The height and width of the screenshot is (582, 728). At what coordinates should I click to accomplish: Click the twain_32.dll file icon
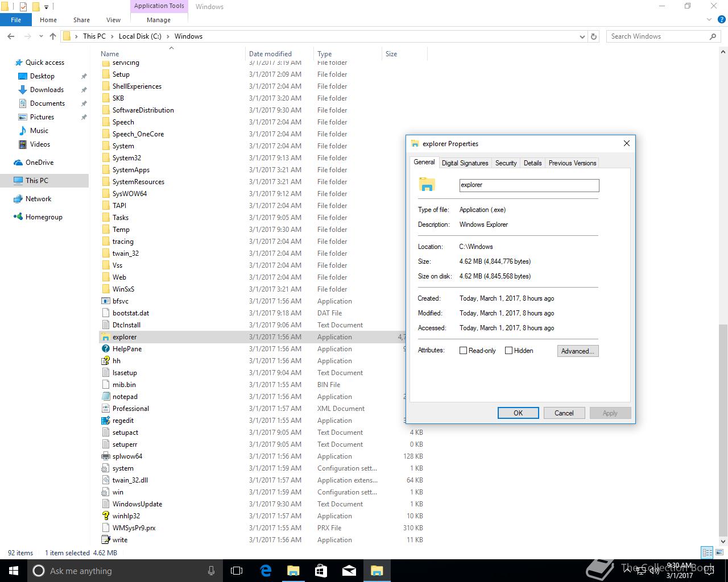click(x=106, y=480)
